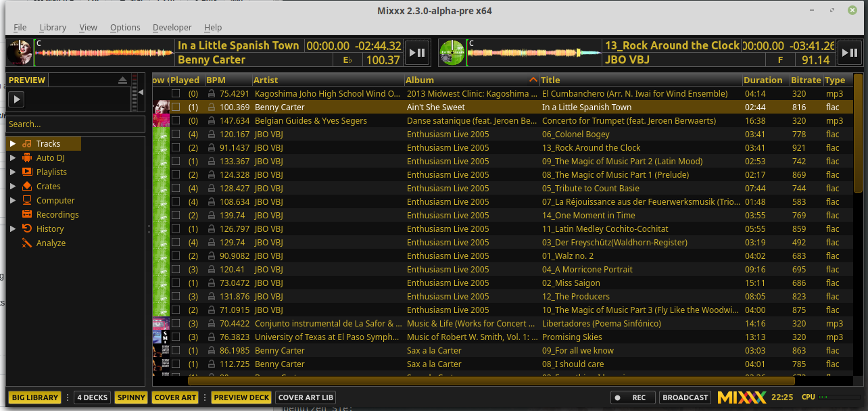Toggle the COVER ART LIB button
This screenshot has width=868, height=411.
tap(306, 397)
